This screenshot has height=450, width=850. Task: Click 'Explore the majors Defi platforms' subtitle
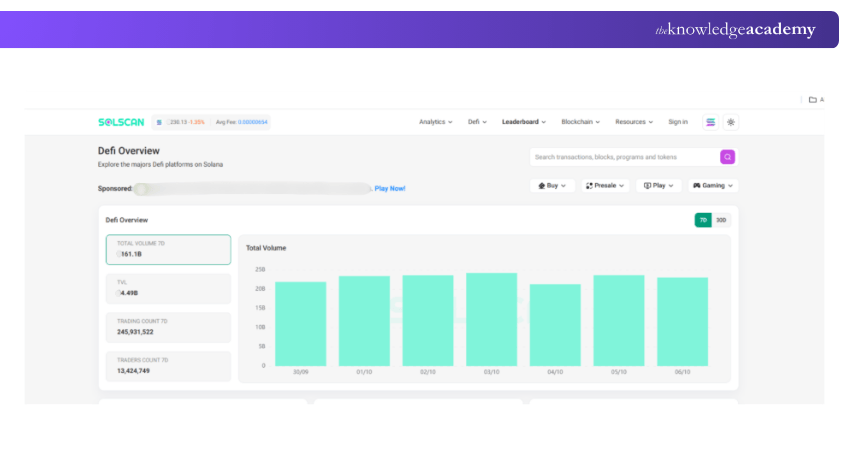[160, 164]
